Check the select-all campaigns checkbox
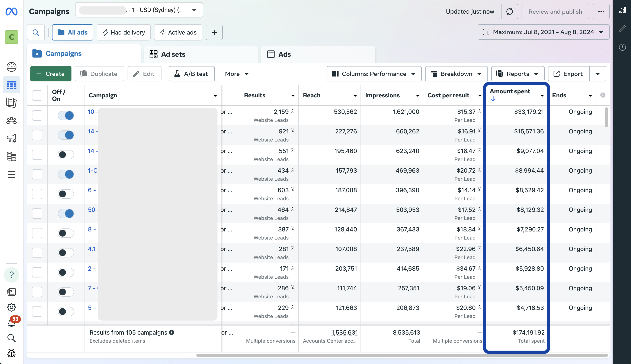 point(37,95)
